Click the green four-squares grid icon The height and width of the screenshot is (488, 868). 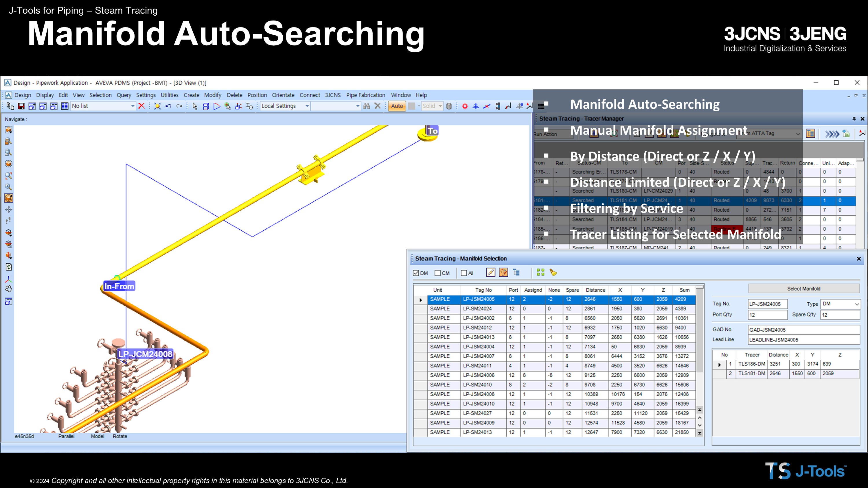(540, 272)
